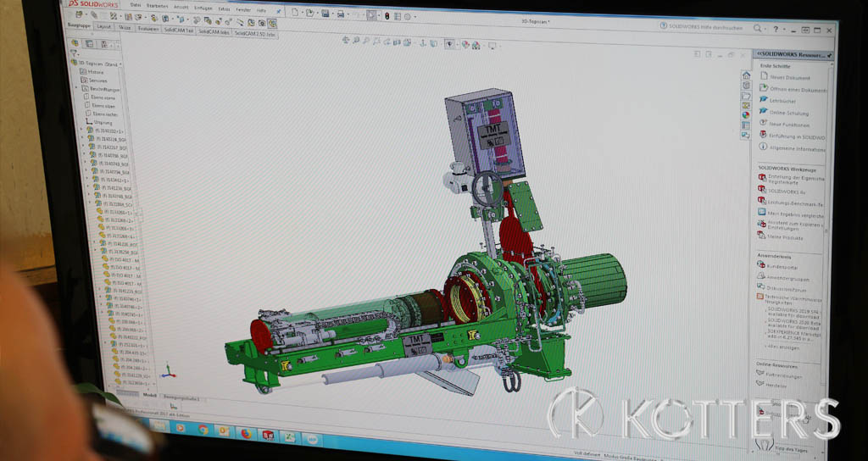Switch to the Bewegungsstudie 1 bottom tab
This screenshot has width=868, height=461.
[x=180, y=398]
